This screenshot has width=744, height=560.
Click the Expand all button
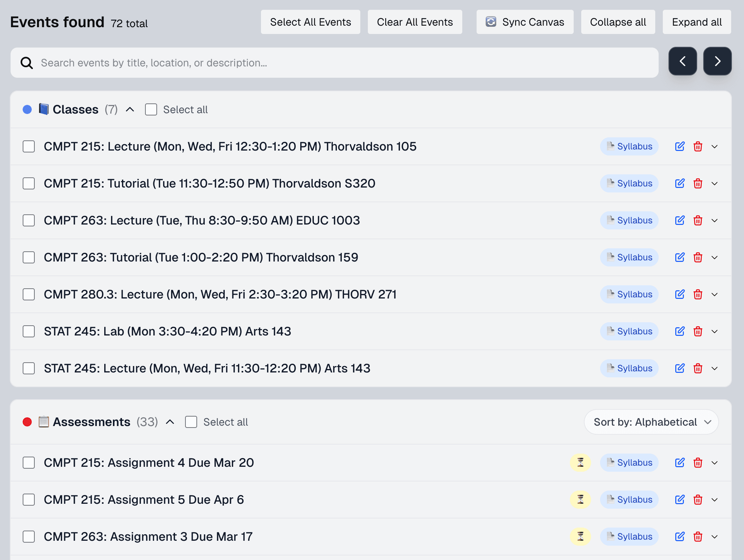[x=696, y=22]
